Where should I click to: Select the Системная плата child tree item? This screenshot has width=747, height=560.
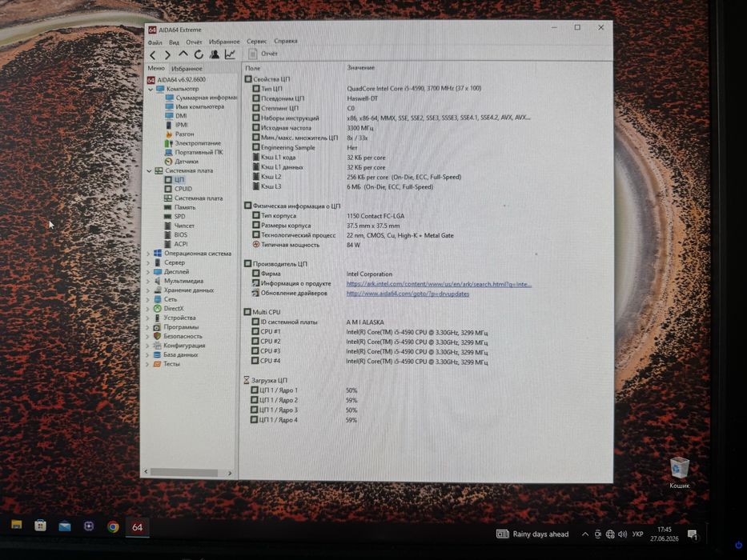pyautogui.click(x=193, y=198)
